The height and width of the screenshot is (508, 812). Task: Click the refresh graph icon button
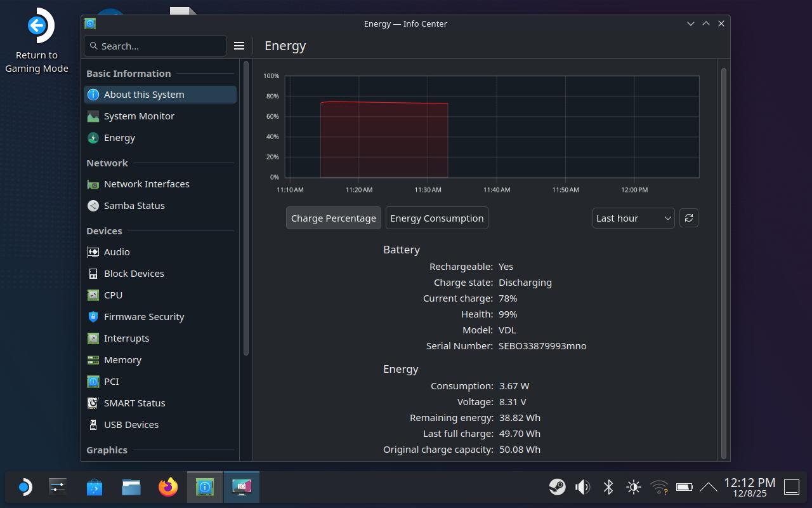pyautogui.click(x=688, y=218)
